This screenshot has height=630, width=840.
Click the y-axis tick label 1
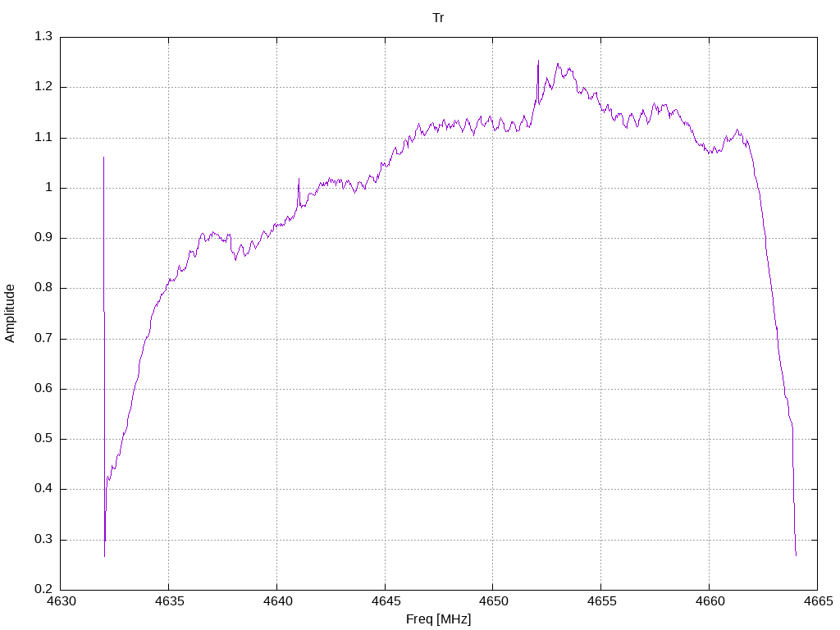[48, 188]
